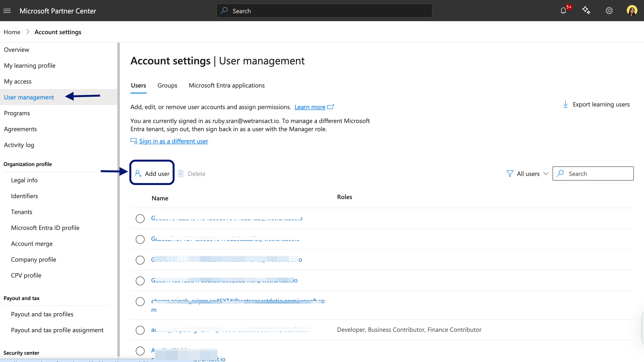Click Sign in as a different user
The width and height of the screenshot is (644, 362).
173,141
